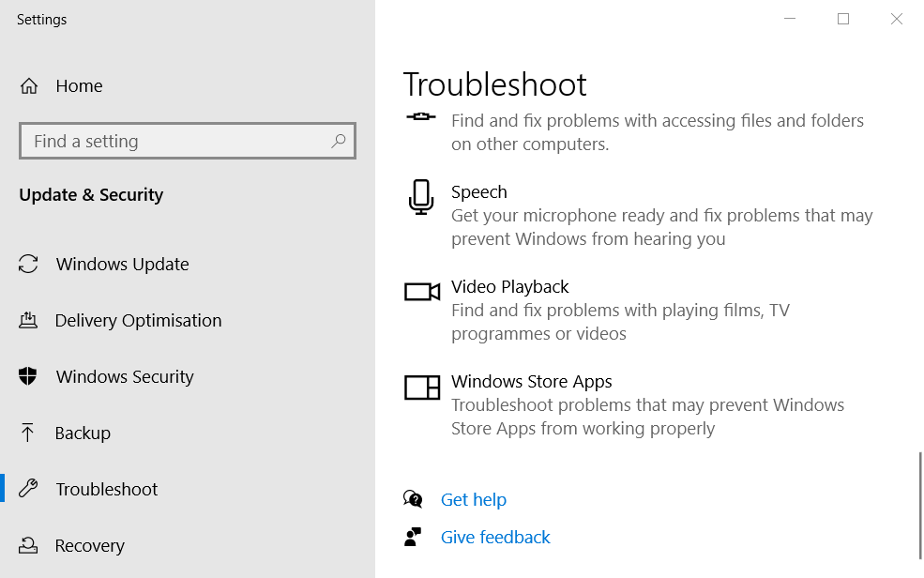This screenshot has width=924, height=578.
Task: Click the vertical scrollbar thumb
Action: coord(920,506)
